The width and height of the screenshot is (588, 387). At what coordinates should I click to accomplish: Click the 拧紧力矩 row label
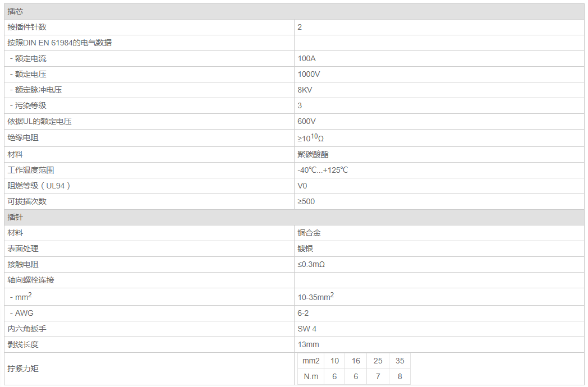click(23, 368)
